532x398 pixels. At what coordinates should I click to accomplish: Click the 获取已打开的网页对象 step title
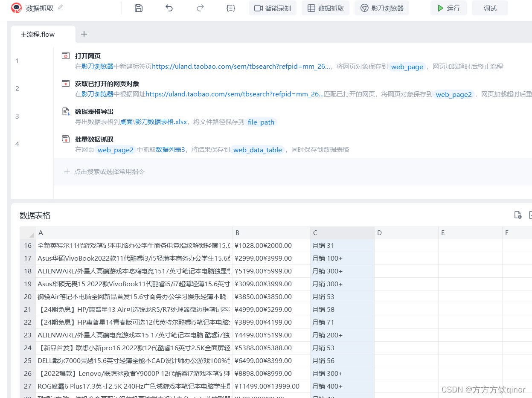click(x=107, y=84)
